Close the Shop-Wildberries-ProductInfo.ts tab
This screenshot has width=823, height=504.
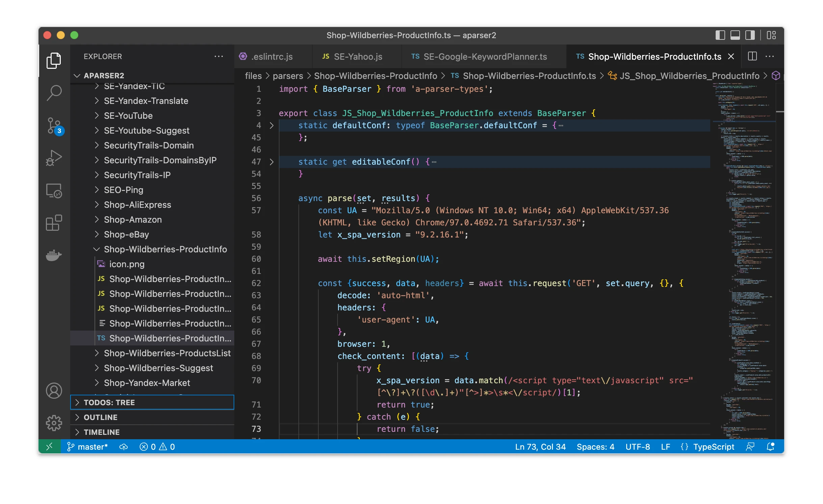[731, 56]
